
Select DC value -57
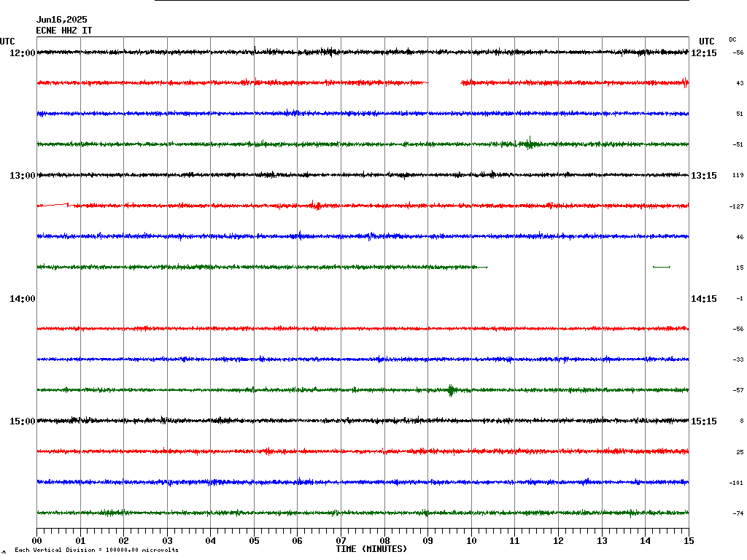[x=738, y=390]
